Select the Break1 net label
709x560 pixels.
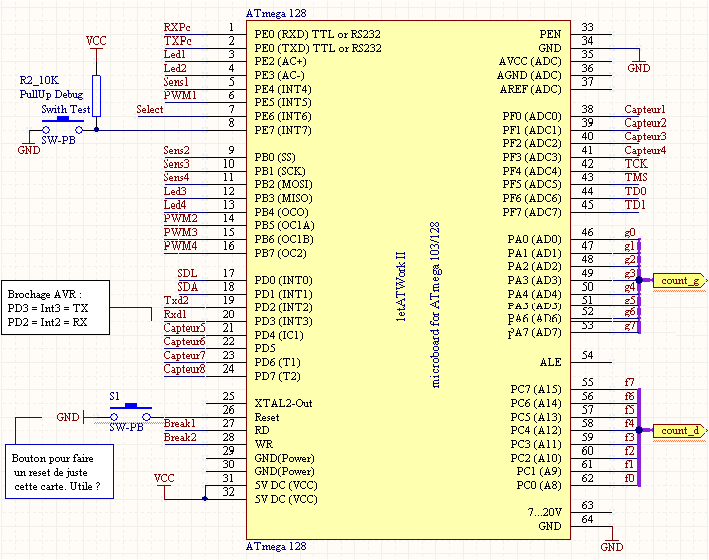(179, 423)
